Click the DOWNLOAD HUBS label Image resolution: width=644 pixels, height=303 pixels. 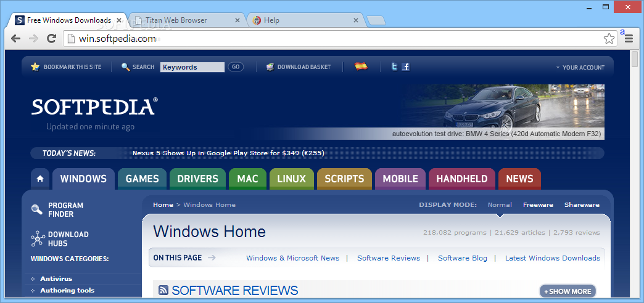tap(68, 238)
